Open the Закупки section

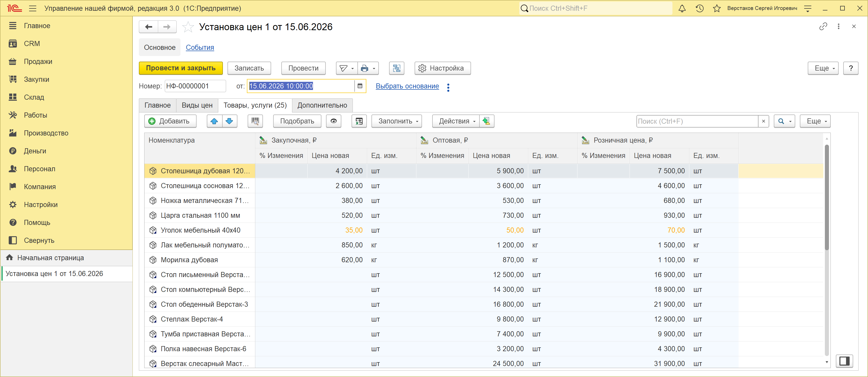click(67, 79)
